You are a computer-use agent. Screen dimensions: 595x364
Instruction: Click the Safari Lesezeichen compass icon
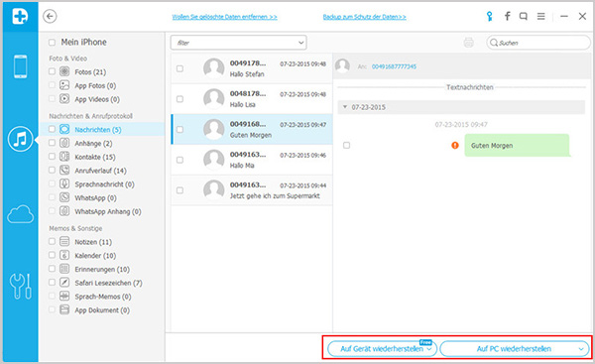point(64,283)
